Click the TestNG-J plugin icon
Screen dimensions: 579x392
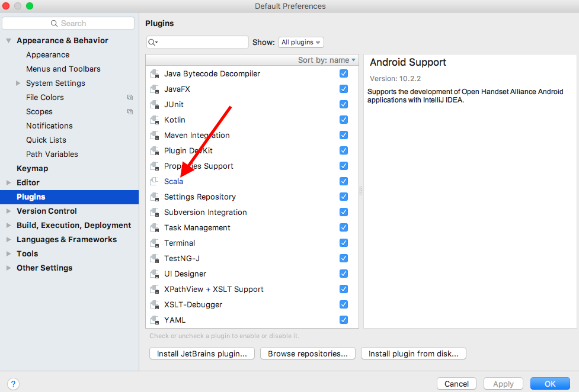[154, 258]
